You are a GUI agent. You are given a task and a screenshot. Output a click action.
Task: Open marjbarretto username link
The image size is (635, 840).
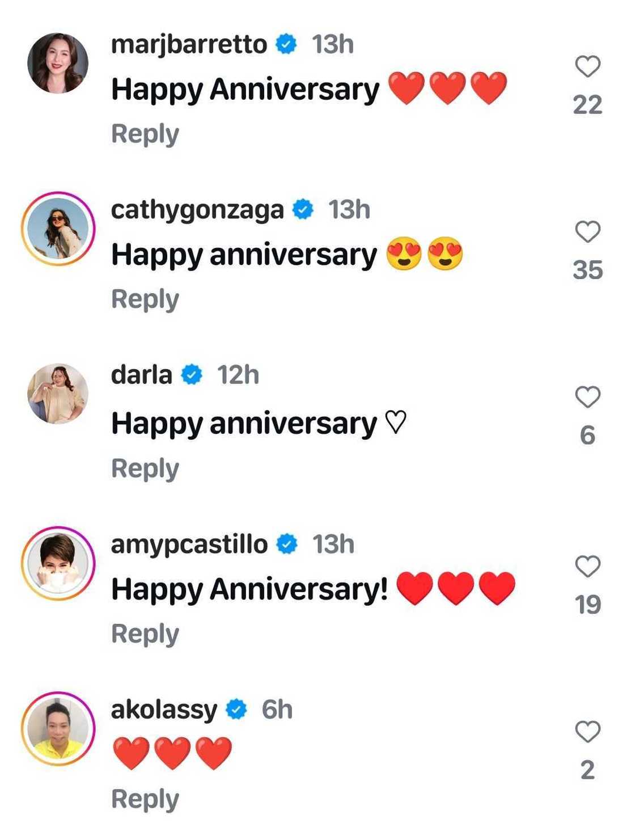point(189,44)
